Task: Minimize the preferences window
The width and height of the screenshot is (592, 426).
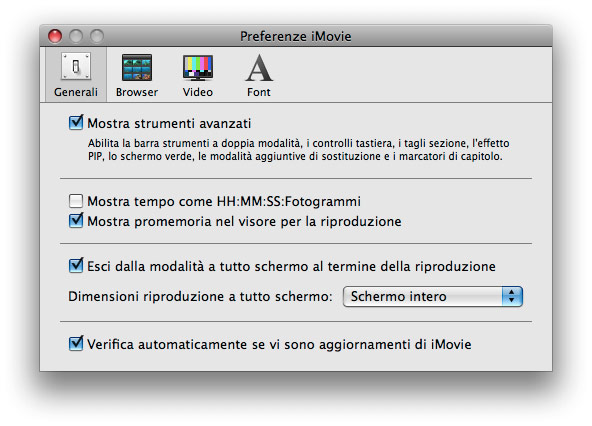Action: click(76, 36)
